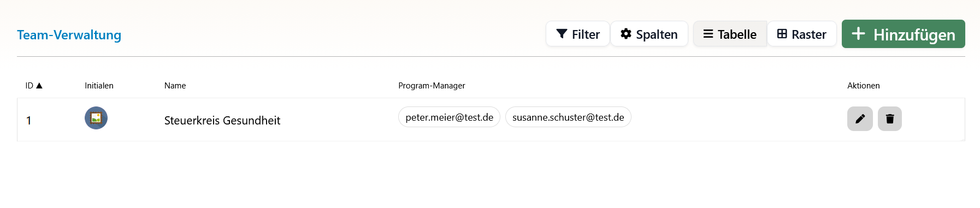Open the Team-Verwaltung heading link
Screen dimensions: 980x208
click(69, 35)
